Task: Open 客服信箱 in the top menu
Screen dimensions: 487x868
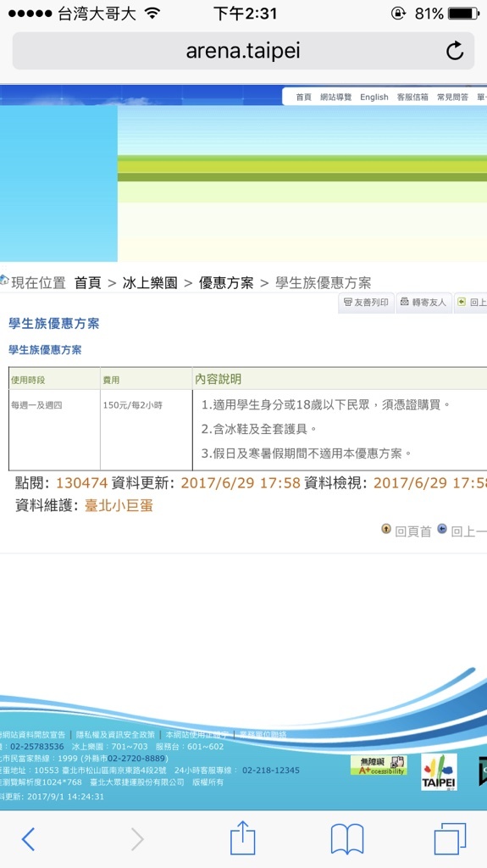Action: coord(412,97)
